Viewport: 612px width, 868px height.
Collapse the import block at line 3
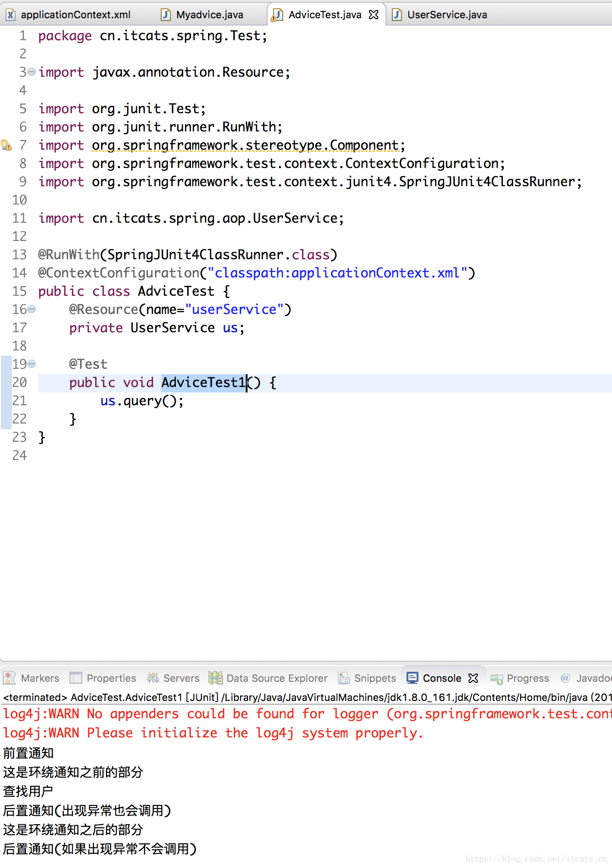click(32, 72)
